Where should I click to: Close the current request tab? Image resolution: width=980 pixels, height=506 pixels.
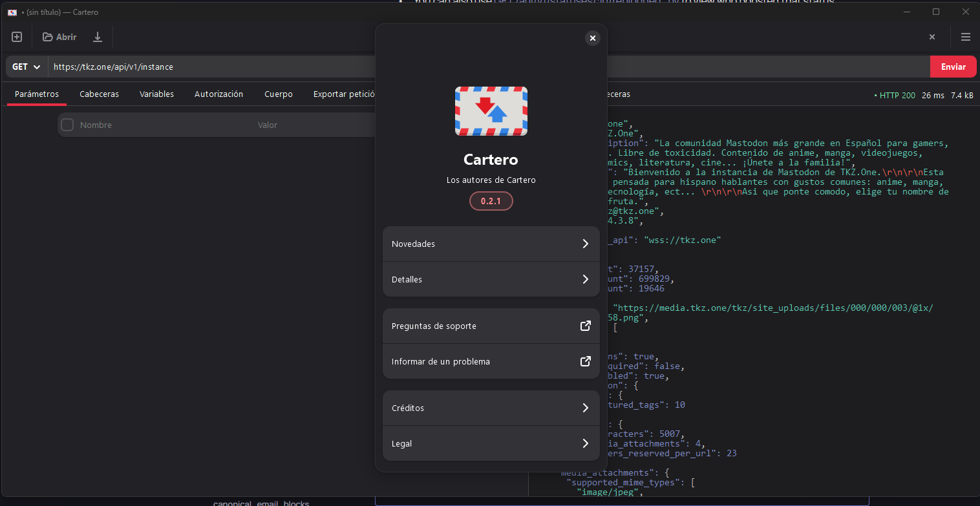click(x=932, y=37)
